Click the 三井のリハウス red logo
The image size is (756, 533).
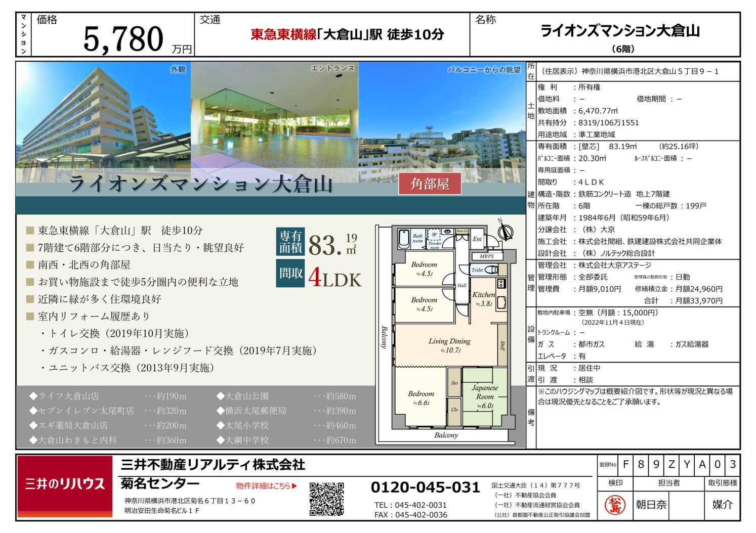pyautogui.click(x=65, y=484)
